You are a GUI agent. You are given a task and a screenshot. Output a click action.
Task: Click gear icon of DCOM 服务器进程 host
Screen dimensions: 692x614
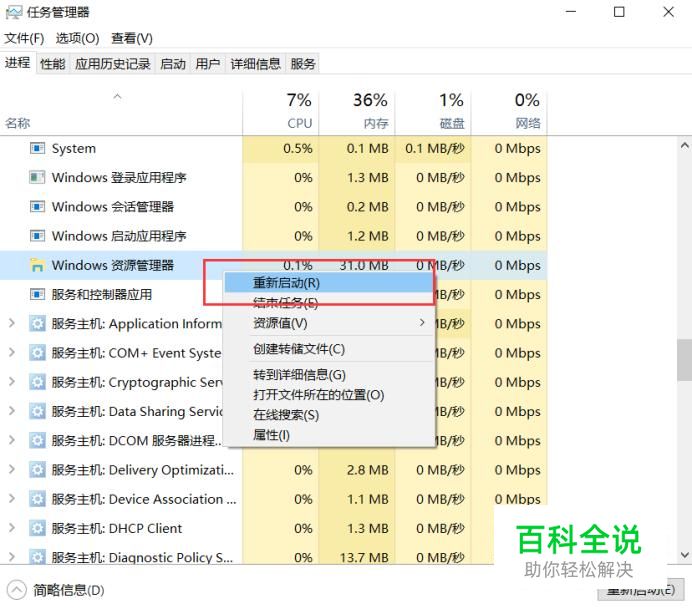[x=37, y=440]
